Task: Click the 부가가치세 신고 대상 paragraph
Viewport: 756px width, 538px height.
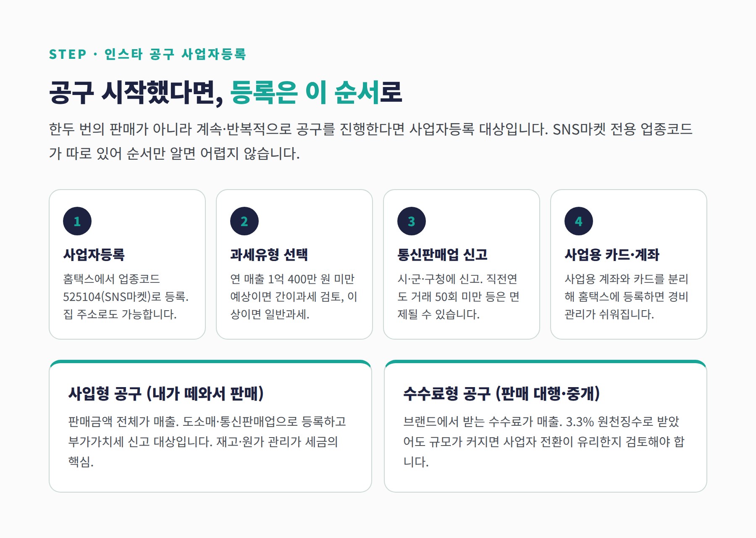Action: click(207, 441)
